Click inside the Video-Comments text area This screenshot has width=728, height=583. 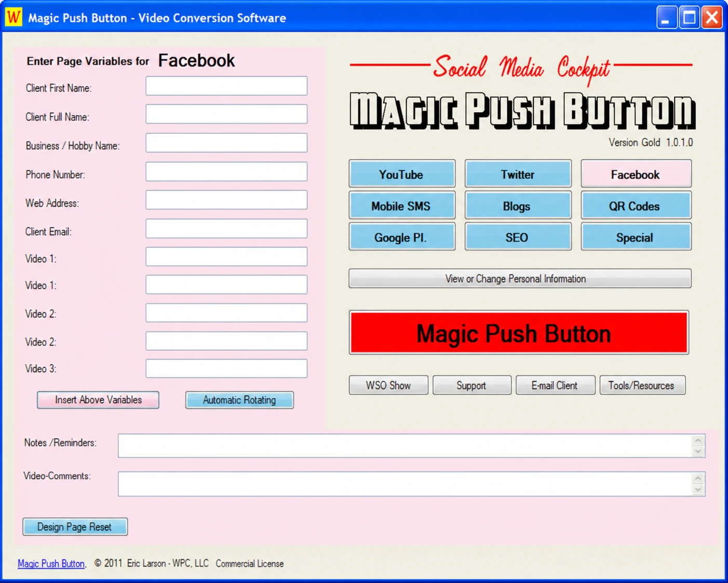pyautogui.click(x=405, y=484)
